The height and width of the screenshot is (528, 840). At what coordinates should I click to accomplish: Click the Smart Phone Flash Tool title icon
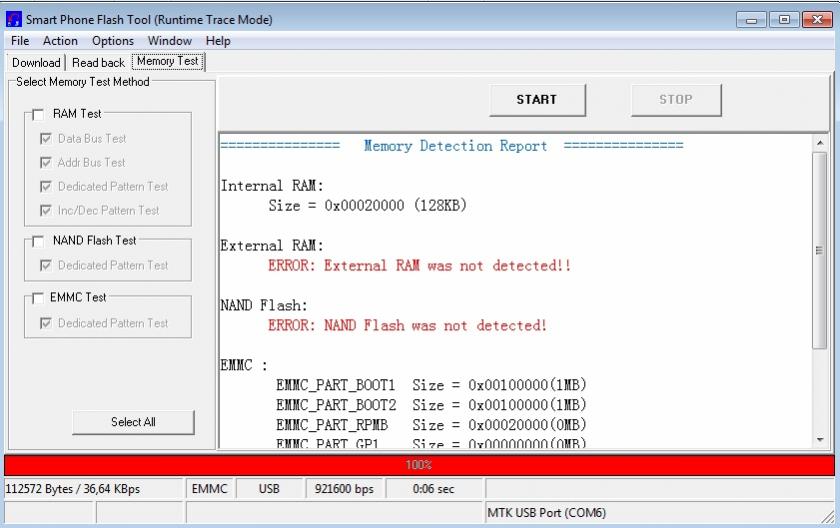13,19
